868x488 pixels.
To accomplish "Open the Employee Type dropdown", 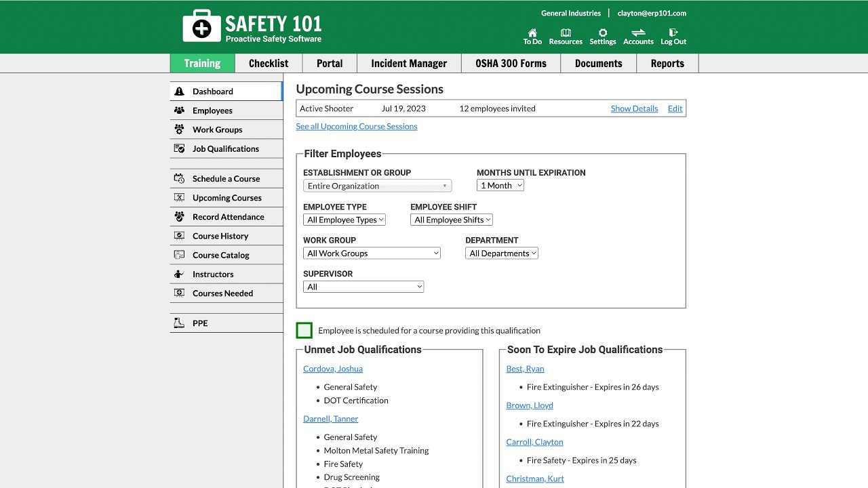I will [x=344, y=220].
